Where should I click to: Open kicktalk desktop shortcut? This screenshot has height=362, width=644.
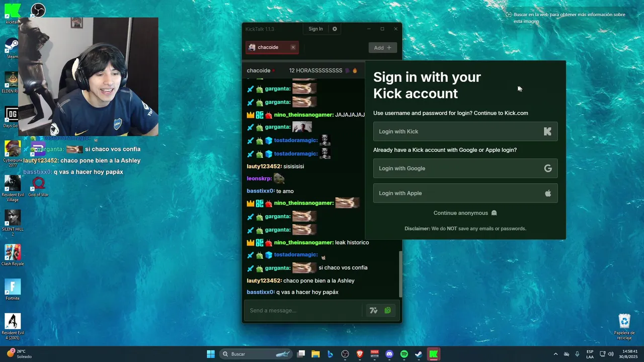coord(12,14)
